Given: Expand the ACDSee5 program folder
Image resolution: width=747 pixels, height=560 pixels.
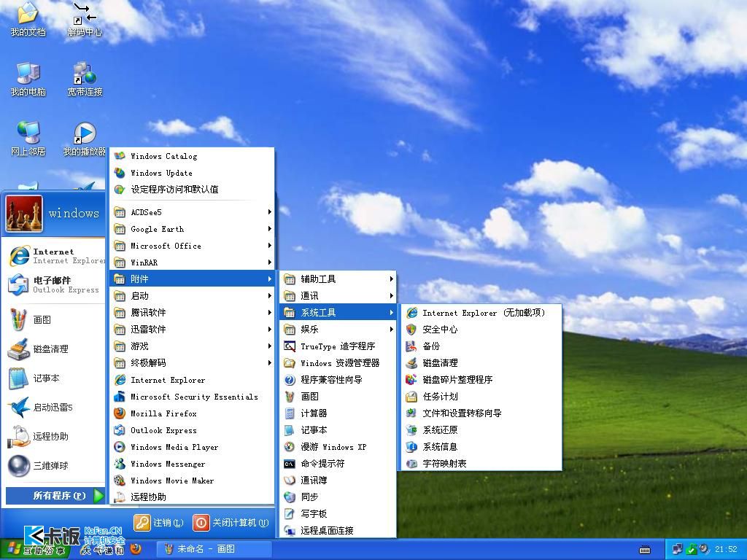Looking at the screenshot, I should pyautogui.click(x=192, y=212).
